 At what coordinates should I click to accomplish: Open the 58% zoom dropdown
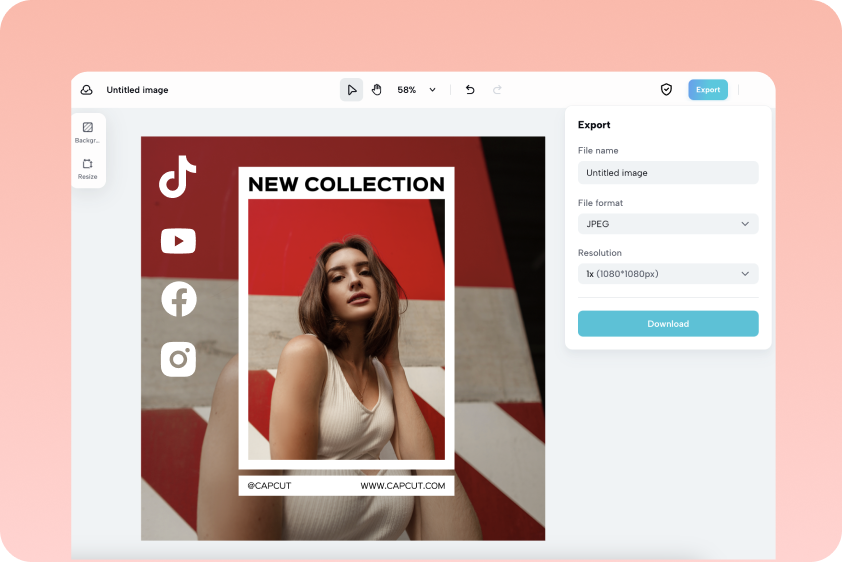(x=432, y=90)
